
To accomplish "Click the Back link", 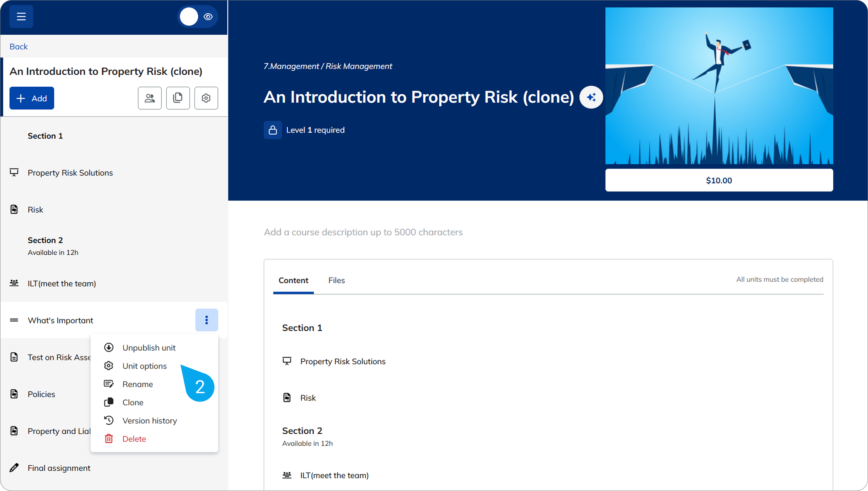I will point(18,46).
